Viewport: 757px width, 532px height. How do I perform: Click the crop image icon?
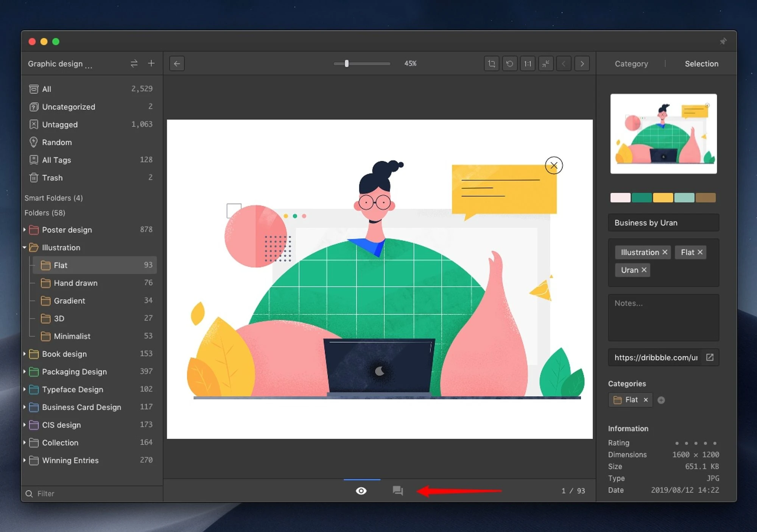tap(491, 64)
